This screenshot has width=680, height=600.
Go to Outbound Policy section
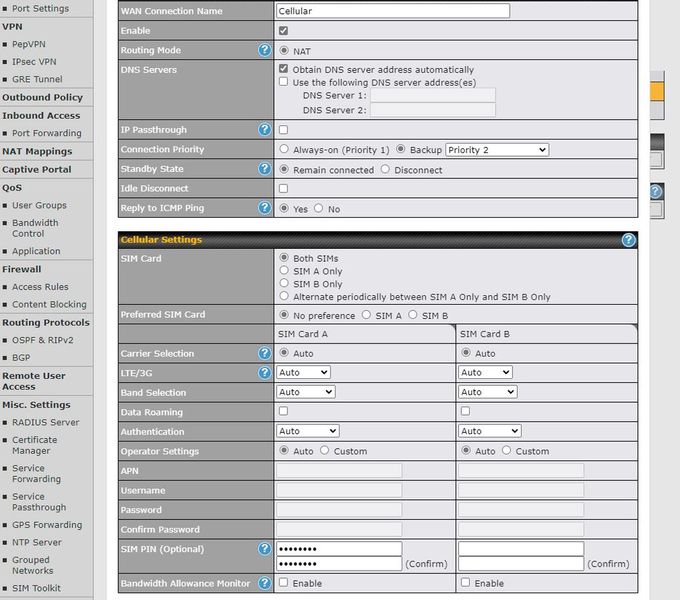42,98
